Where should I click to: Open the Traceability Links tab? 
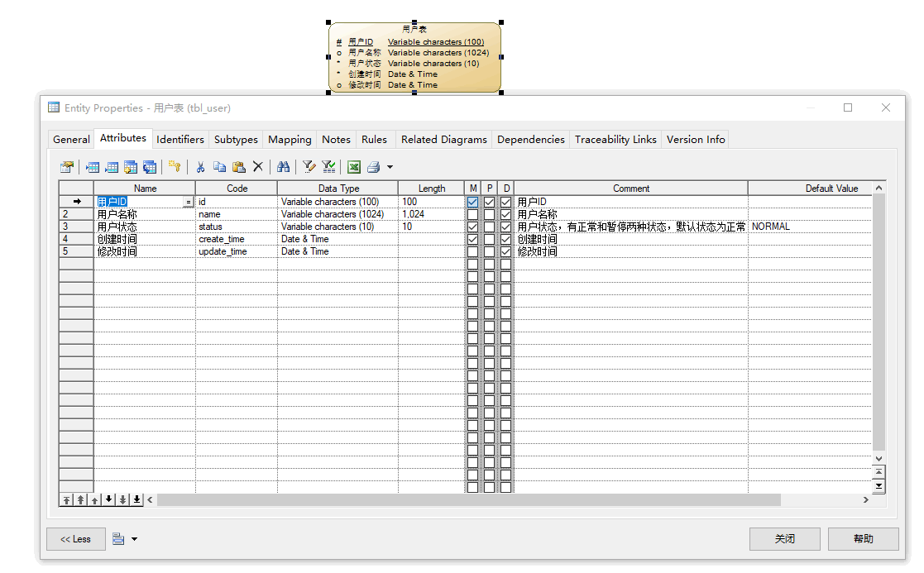[x=615, y=140]
